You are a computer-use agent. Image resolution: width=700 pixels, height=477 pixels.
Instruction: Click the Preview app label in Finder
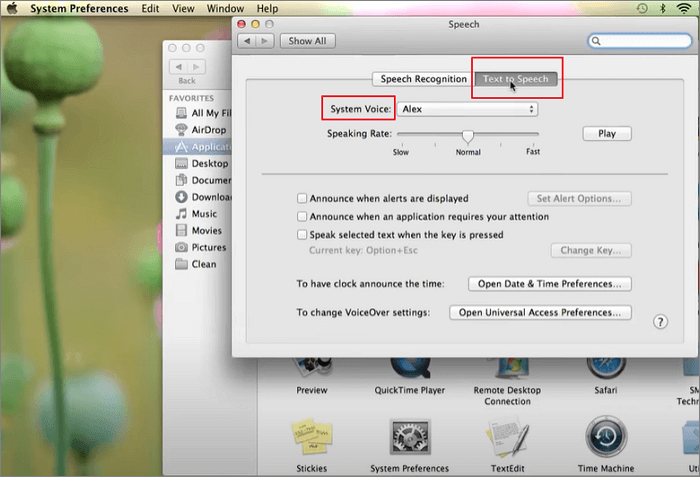pyautogui.click(x=312, y=390)
